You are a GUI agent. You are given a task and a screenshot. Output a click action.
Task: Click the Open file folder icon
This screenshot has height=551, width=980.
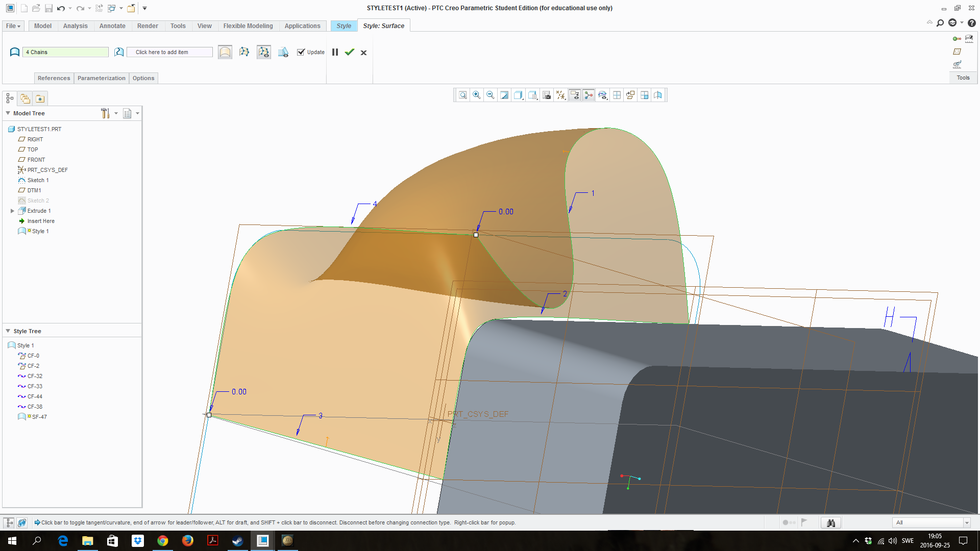coord(36,8)
